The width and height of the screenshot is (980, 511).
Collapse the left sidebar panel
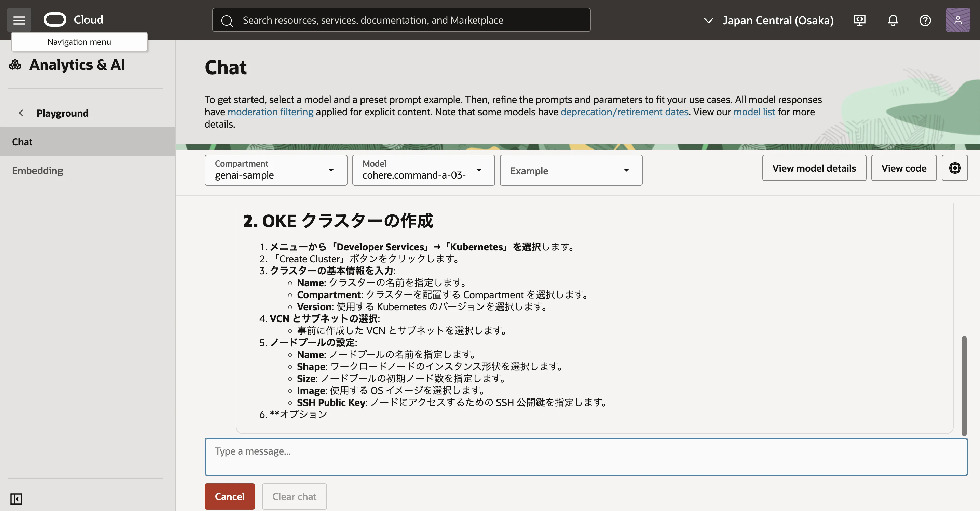(16, 498)
